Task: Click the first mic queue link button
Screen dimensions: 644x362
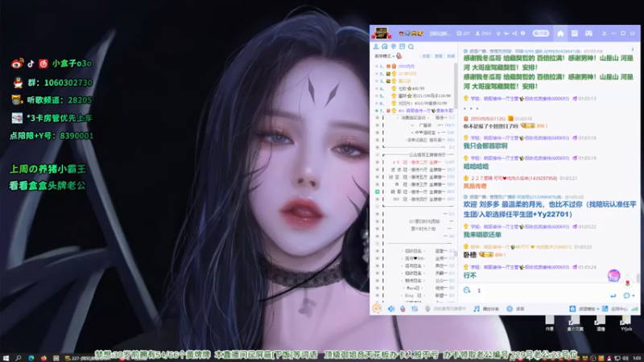Action: tap(427, 56)
